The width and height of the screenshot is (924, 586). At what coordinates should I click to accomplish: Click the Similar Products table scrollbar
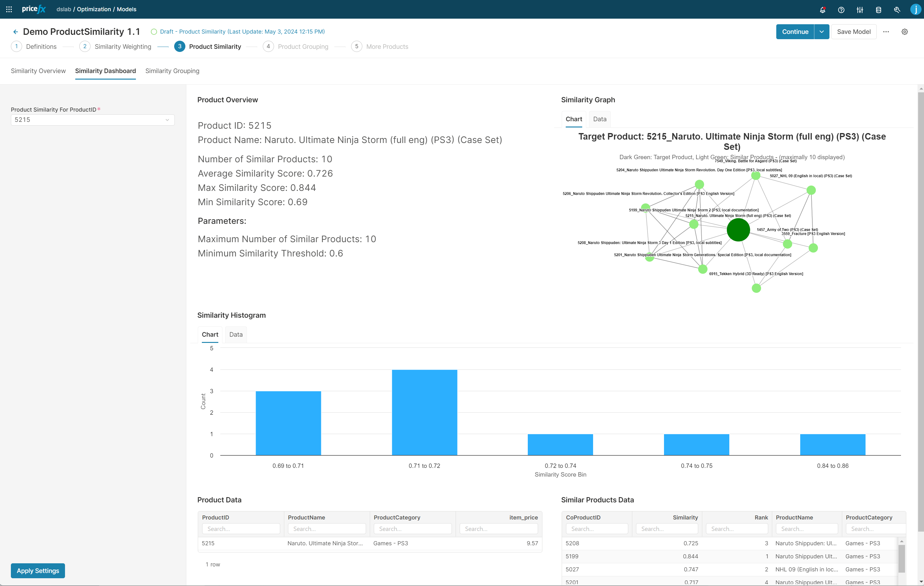click(x=901, y=558)
